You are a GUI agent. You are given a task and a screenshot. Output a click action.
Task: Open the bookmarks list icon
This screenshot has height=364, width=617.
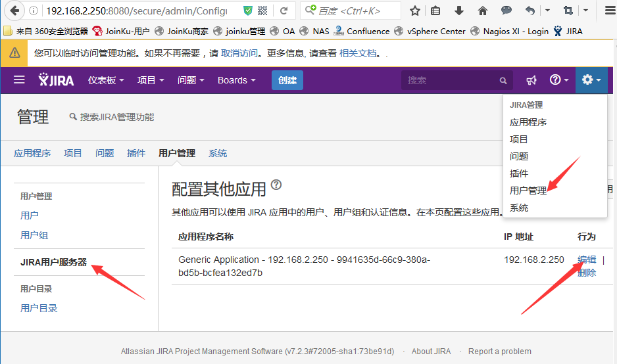pyautogui.click(x=435, y=11)
